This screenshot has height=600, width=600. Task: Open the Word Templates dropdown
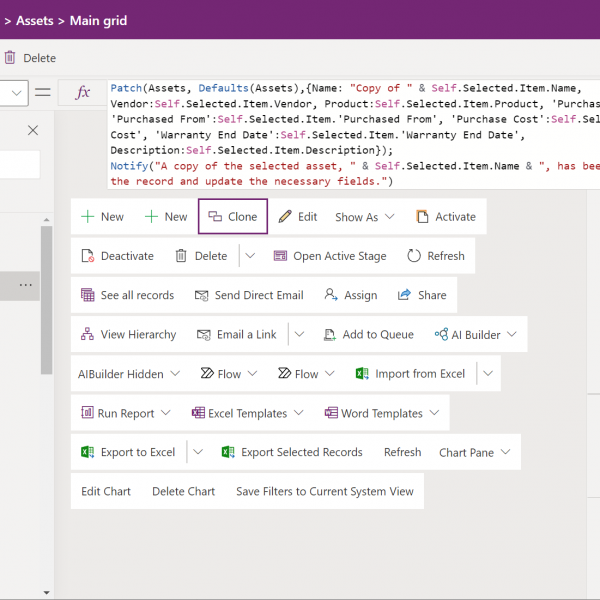pyautogui.click(x=382, y=413)
